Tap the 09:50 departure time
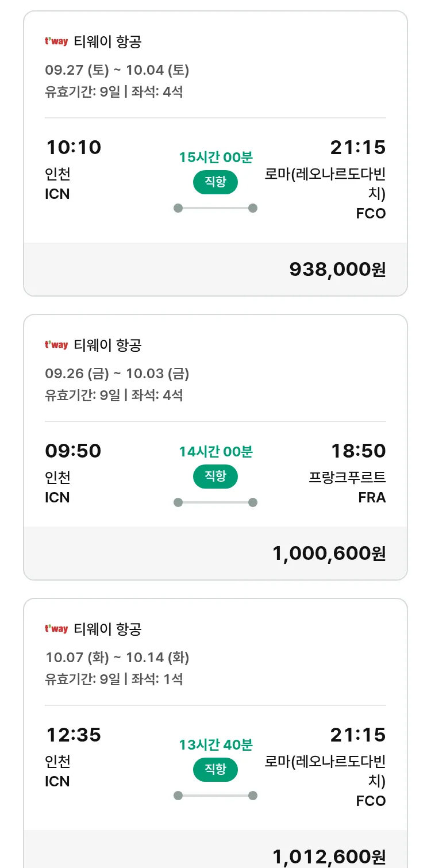The image size is (431, 868). [x=73, y=451]
